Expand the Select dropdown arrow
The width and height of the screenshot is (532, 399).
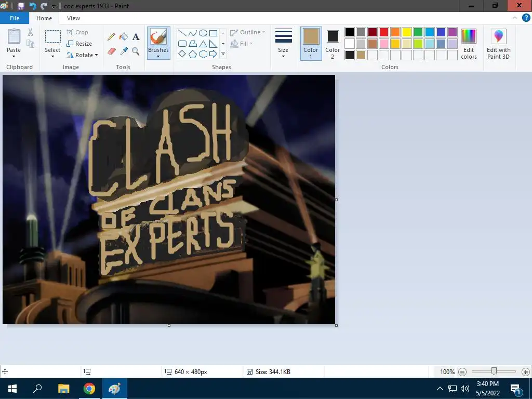point(52,56)
